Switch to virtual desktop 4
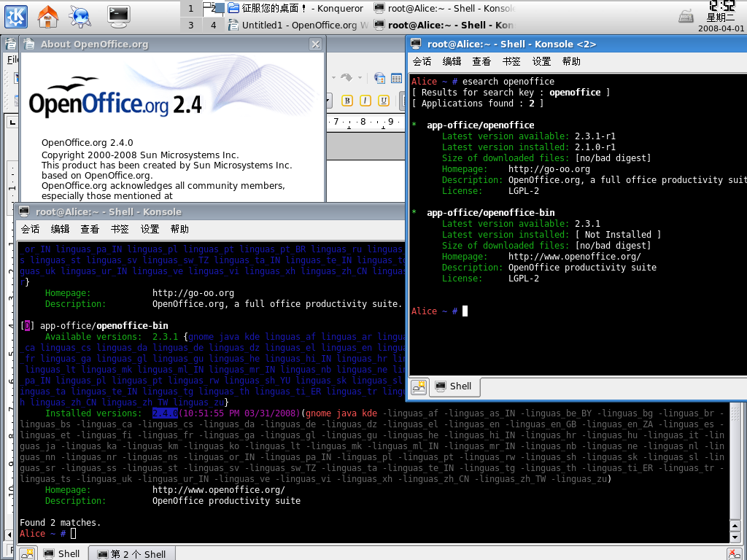The image size is (747, 560). (214, 25)
